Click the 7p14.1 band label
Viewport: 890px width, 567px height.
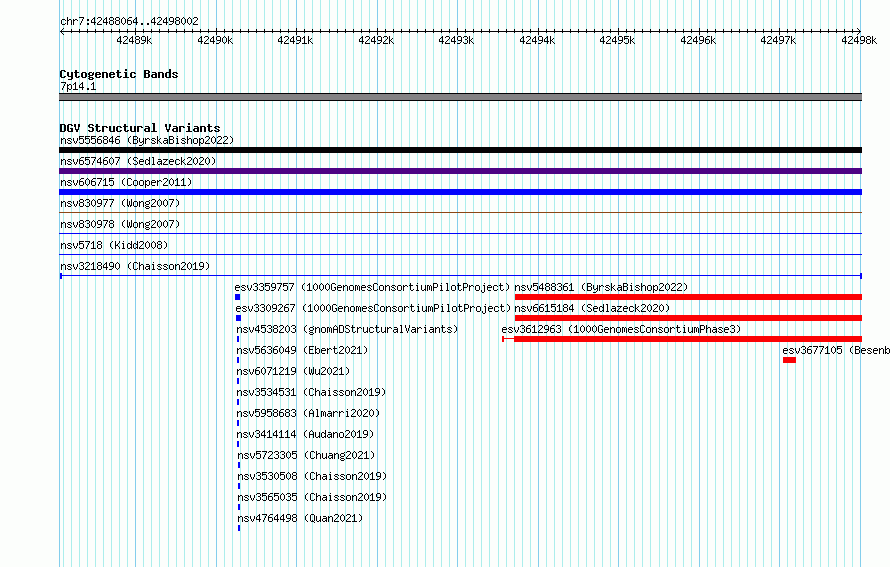point(78,86)
